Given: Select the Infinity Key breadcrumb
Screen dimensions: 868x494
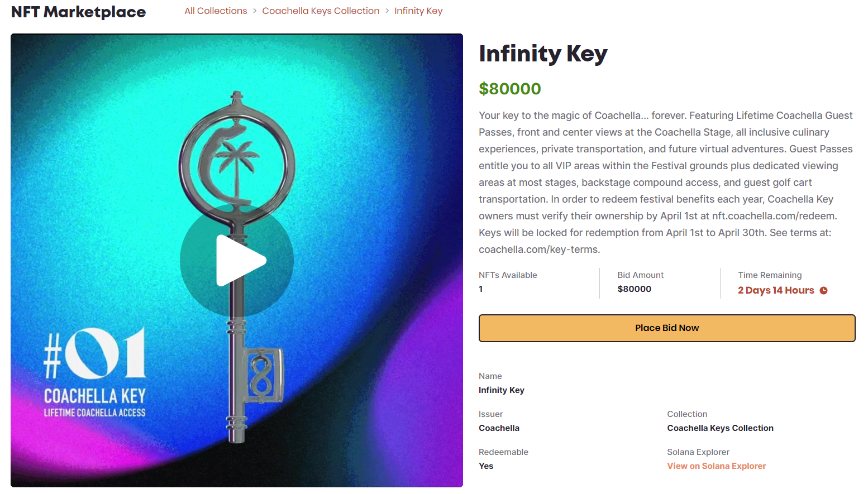Looking at the screenshot, I should [418, 11].
